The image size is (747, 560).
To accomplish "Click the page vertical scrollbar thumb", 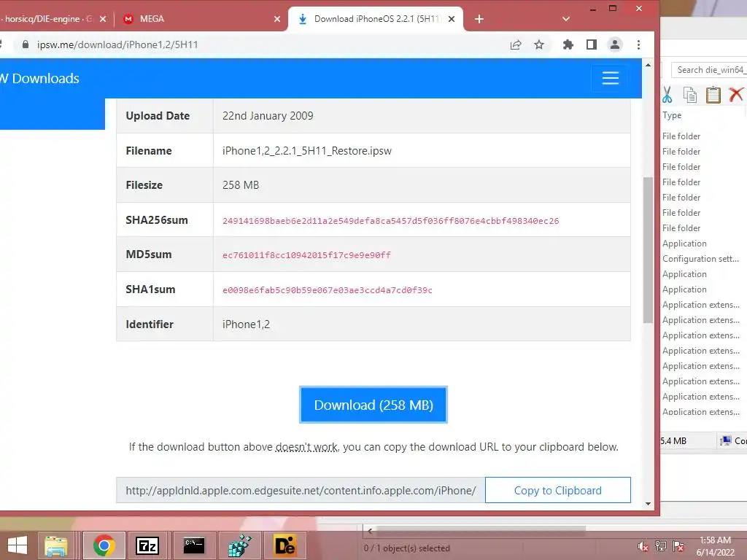I will 648,250.
